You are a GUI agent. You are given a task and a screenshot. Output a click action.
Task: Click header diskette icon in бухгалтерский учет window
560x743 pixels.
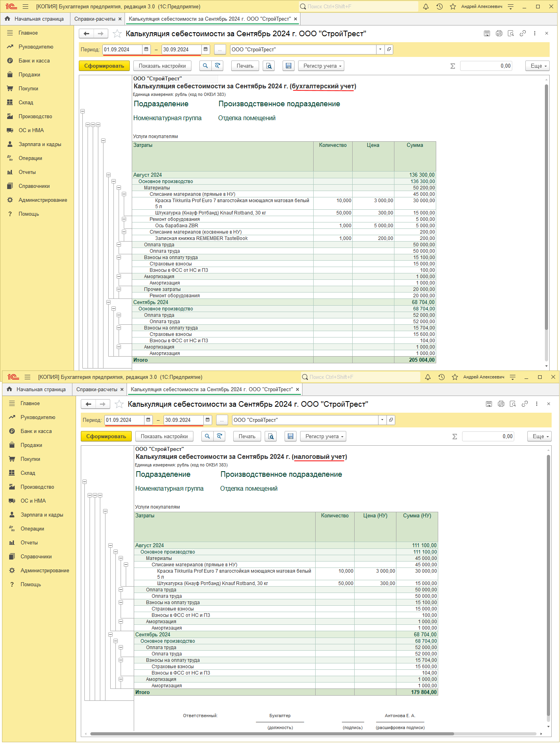pyautogui.click(x=487, y=33)
